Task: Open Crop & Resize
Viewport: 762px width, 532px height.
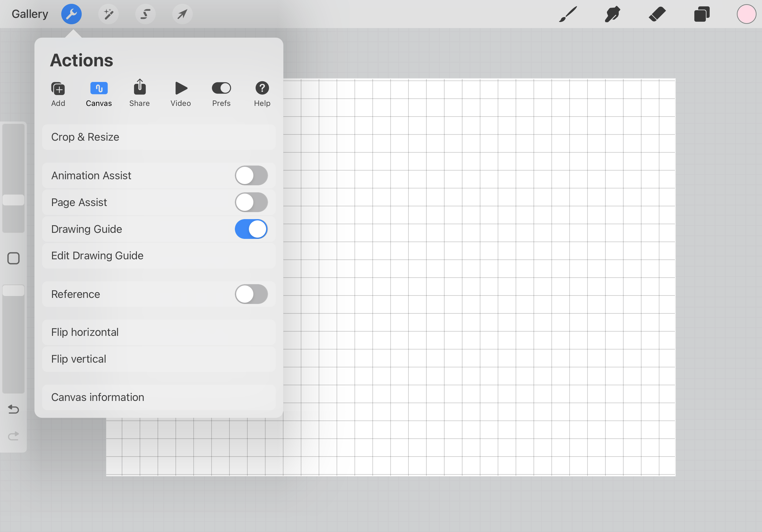Action: pyautogui.click(x=159, y=137)
